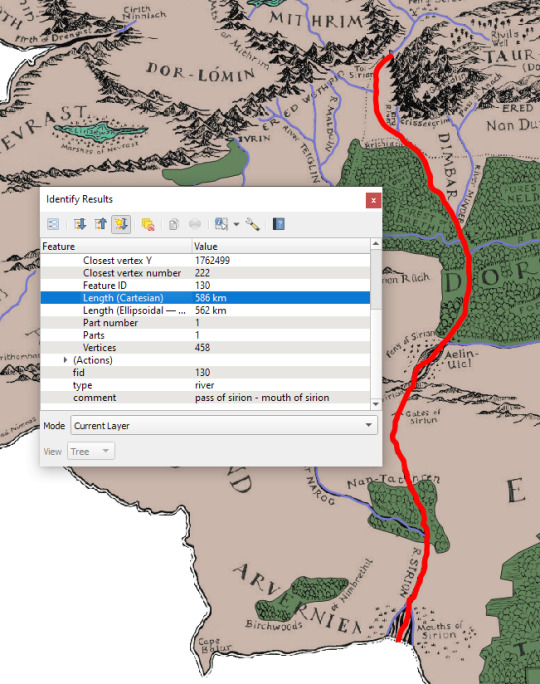Open the identify mode dropdown arrow
This screenshot has width=540, height=684.
(x=236, y=225)
